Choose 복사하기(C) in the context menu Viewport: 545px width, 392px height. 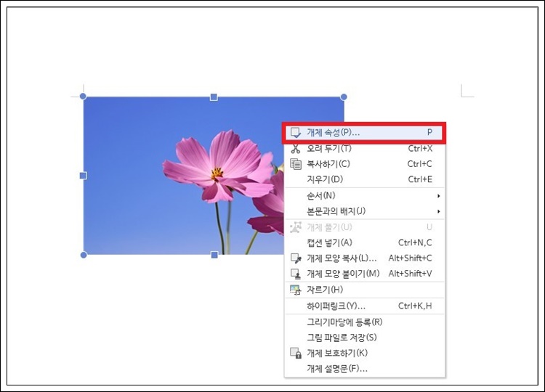[364, 164]
